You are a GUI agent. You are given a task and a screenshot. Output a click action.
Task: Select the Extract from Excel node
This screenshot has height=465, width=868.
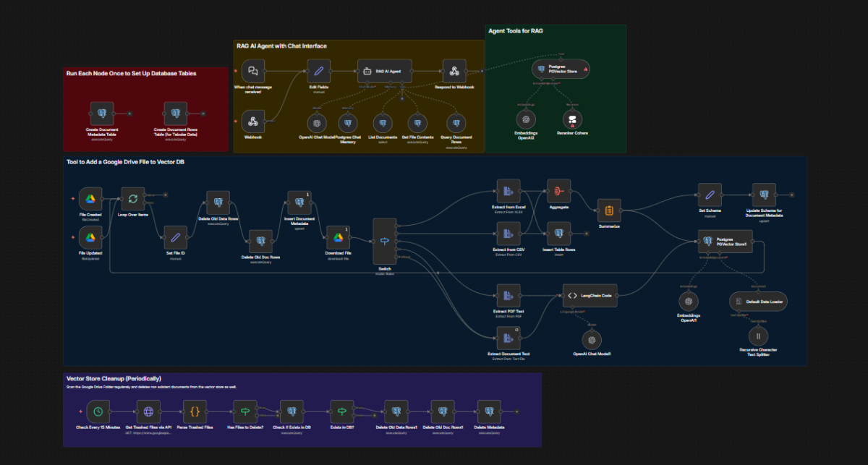pyautogui.click(x=509, y=191)
